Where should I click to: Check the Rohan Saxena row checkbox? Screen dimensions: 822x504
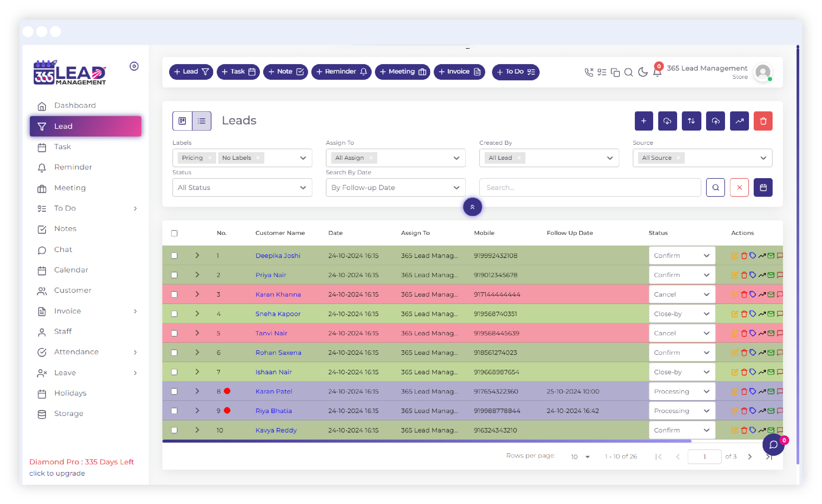(174, 352)
